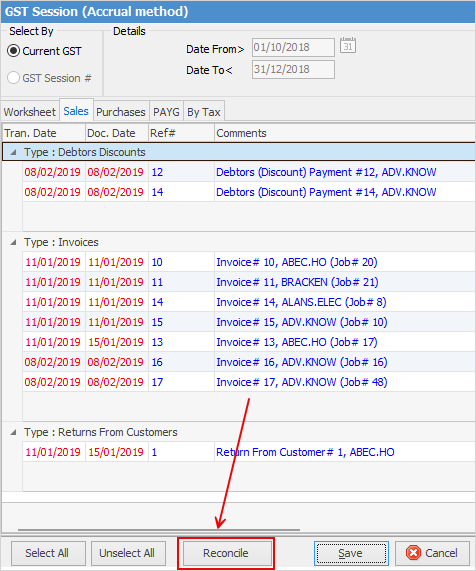This screenshot has height=571, width=476.
Task: Select Invoice# 10, ABEC.HO (Job# 20)
Action: [x=249, y=262]
